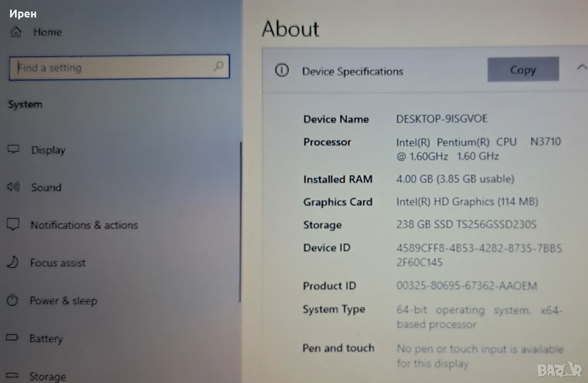Select the processor value Intel Pentium N3710
The height and width of the screenshot is (383, 588).
pyautogui.click(x=479, y=149)
